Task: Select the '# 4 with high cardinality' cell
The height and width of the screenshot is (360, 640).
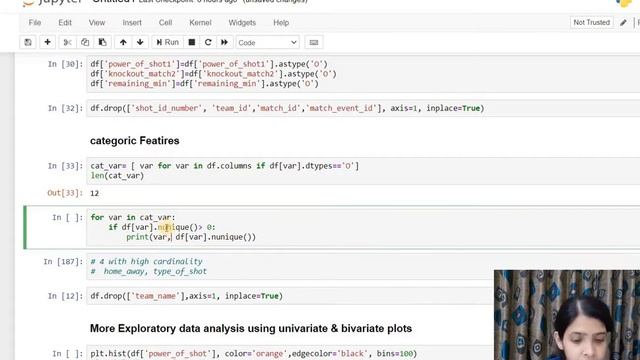Action: [290, 266]
